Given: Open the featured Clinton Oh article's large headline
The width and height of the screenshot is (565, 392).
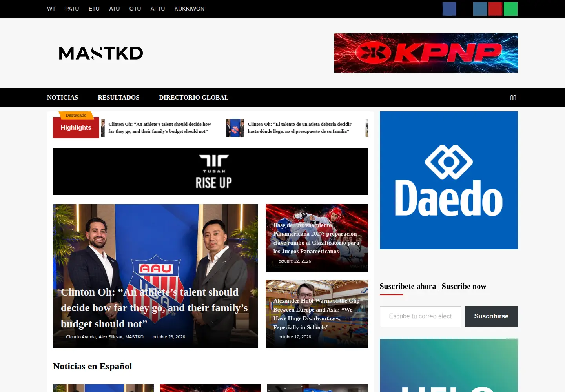Looking at the screenshot, I should [x=154, y=308].
